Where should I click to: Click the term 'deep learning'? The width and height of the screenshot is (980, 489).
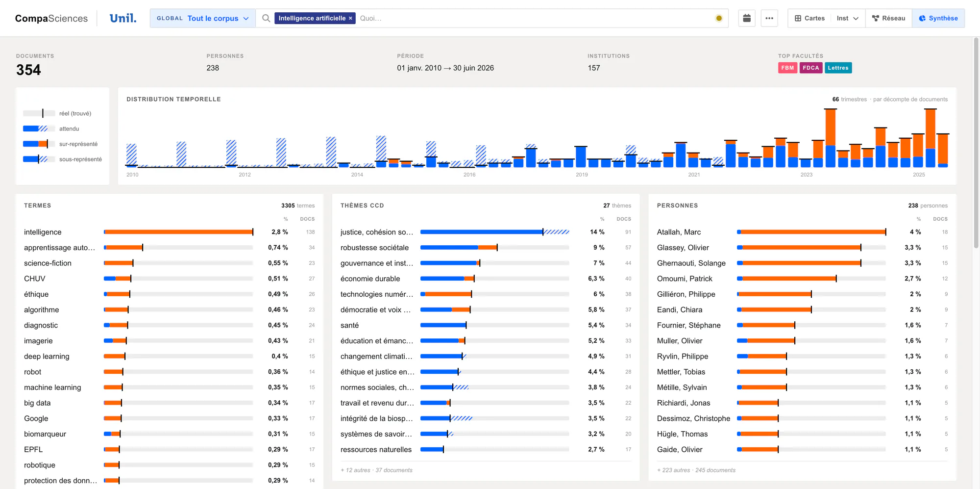click(47, 356)
